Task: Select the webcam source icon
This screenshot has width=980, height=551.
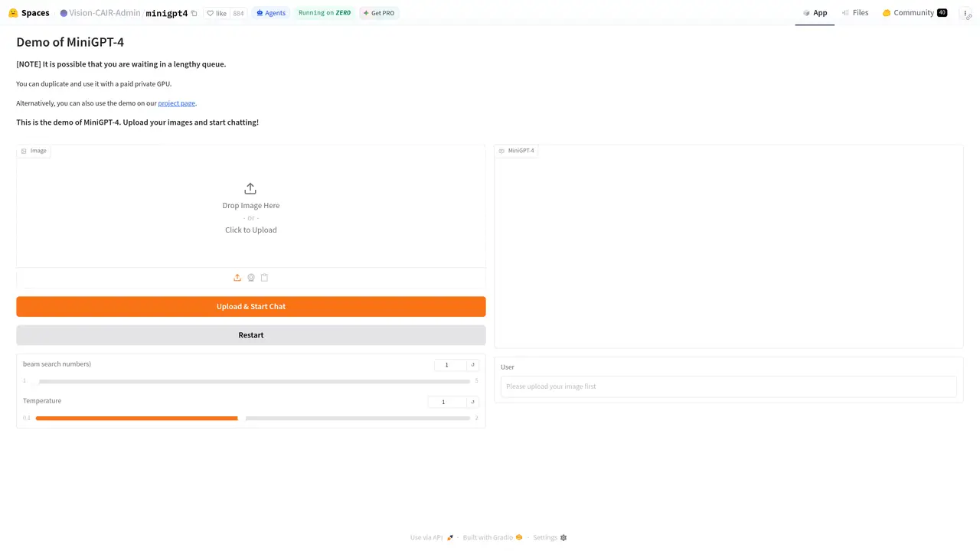Action: (x=251, y=278)
